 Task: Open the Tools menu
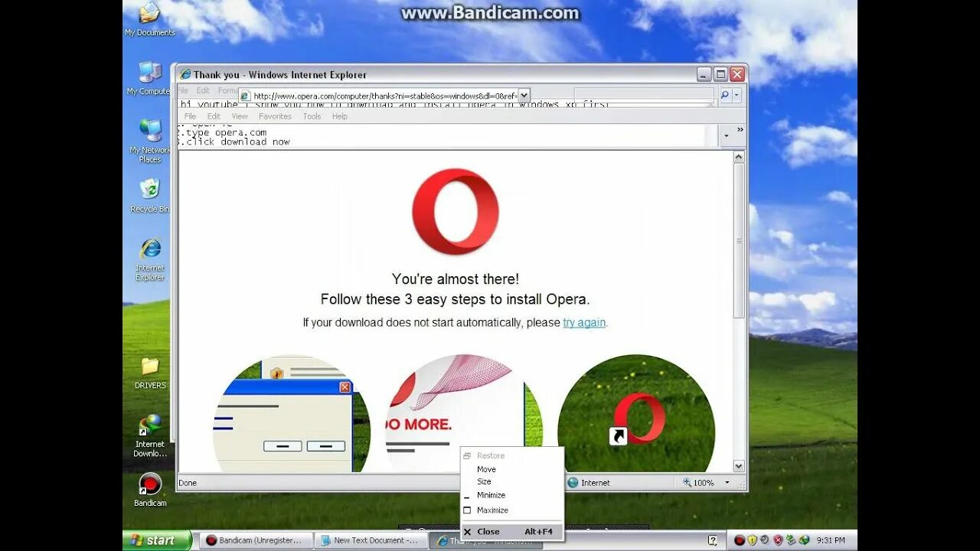click(x=312, y=116)
